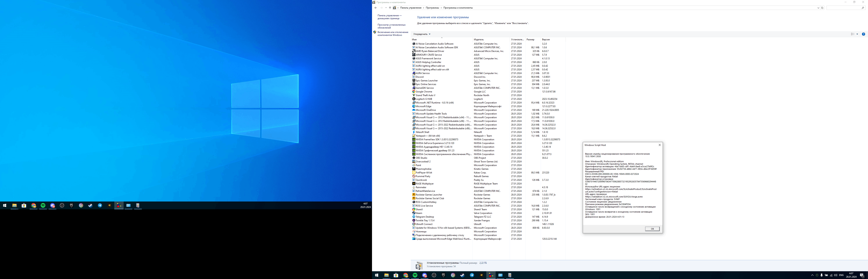This screenshot has height=279, width=868.
Task: Click the Программы breadcrumb
Action: [x=432, y=8]
